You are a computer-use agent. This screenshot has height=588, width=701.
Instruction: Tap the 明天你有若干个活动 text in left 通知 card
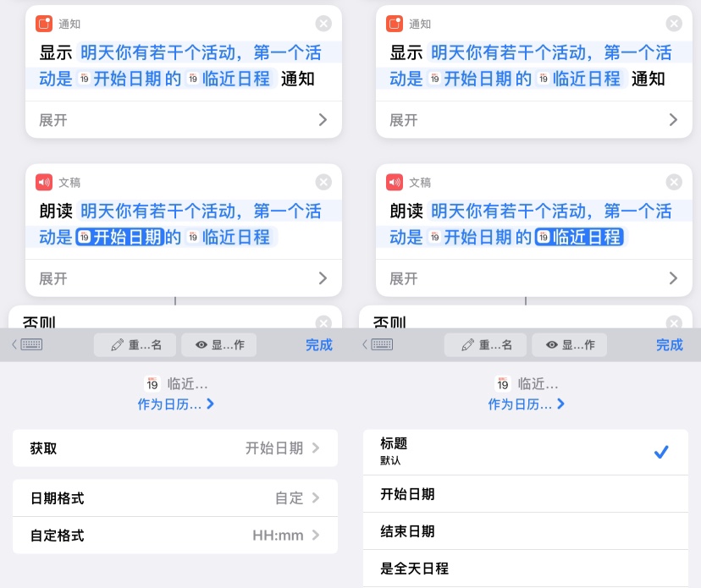tap(157, 52)
